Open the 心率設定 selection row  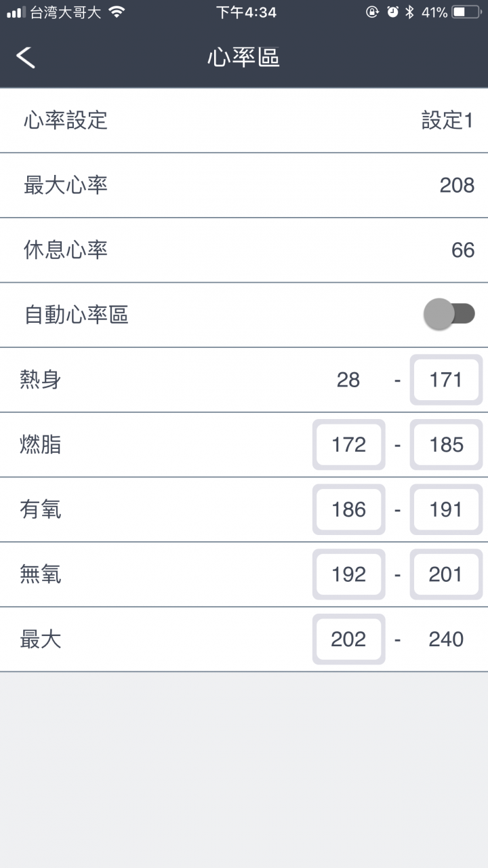(x=244, y=121)
